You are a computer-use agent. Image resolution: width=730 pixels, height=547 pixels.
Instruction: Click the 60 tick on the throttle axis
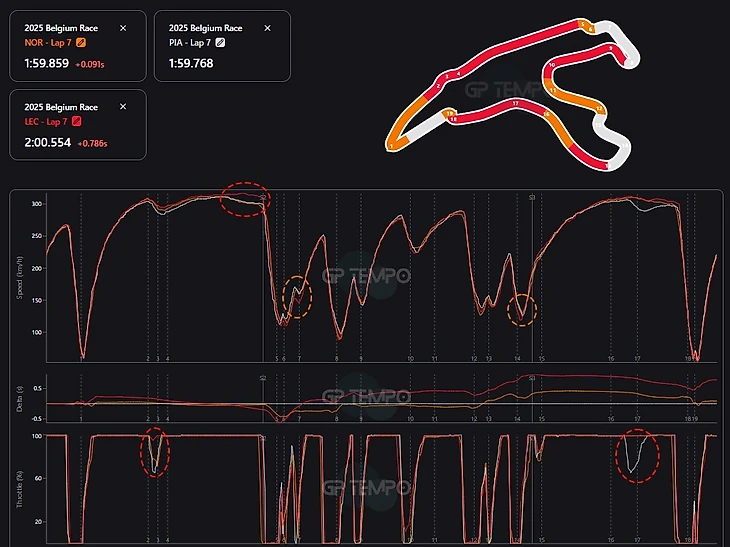pyautogui.click(x=38, y=479)
